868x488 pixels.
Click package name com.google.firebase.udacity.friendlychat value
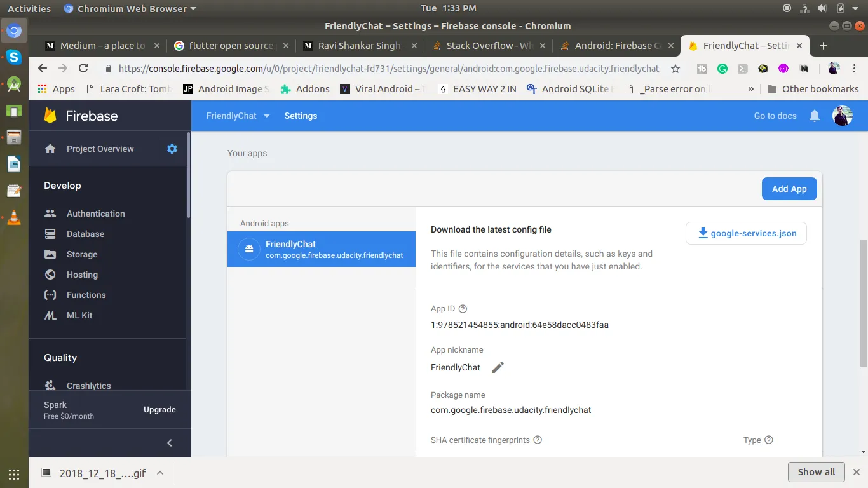click(x=511, y=410)
